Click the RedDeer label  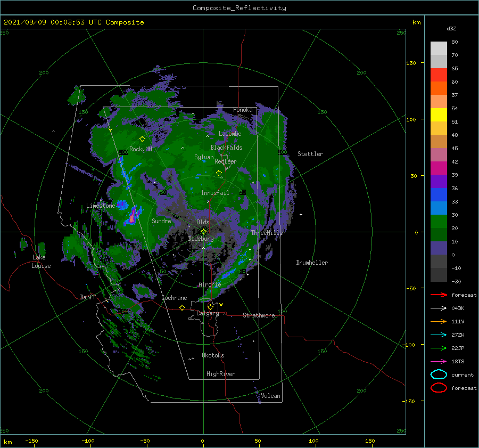pos(226,161)
